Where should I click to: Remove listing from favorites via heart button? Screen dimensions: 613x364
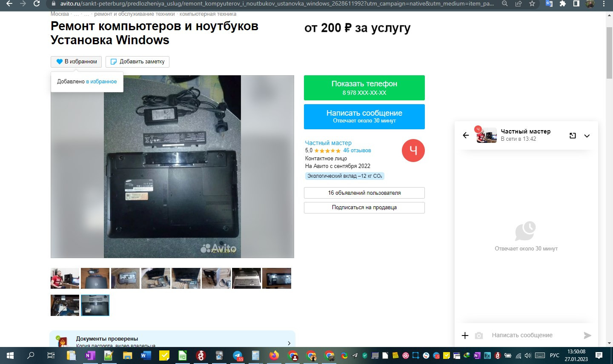(x=76, y=62)
